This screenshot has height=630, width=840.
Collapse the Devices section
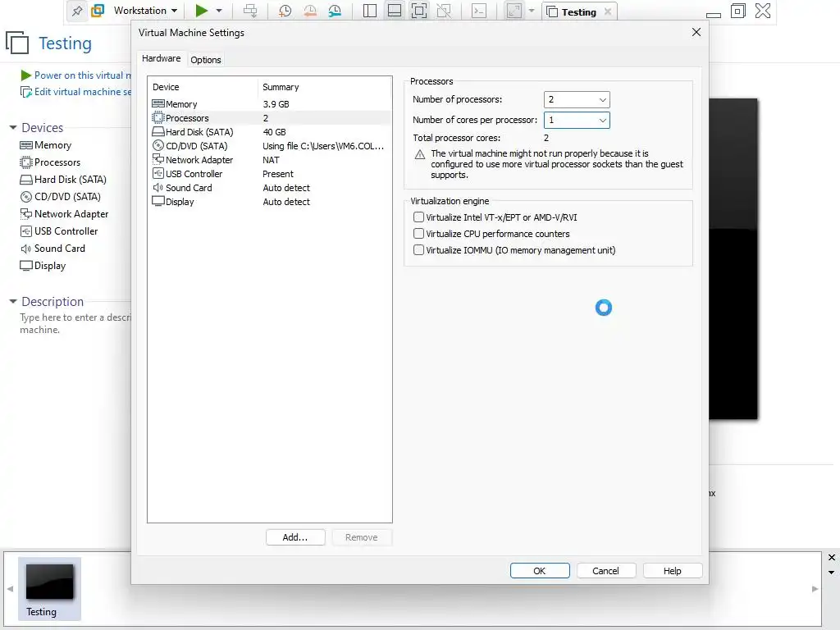tap(13, 127)
